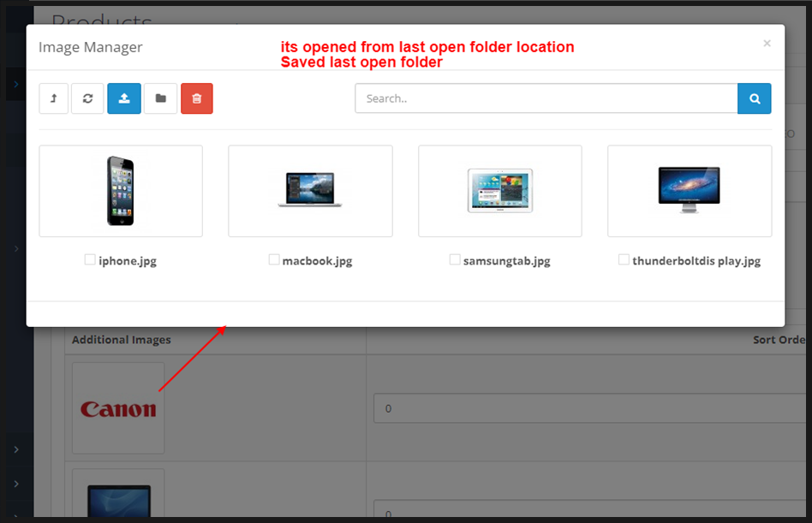Screen dimensions: 812x523
Task: Delete the selected images
Action: pos(196,98)
